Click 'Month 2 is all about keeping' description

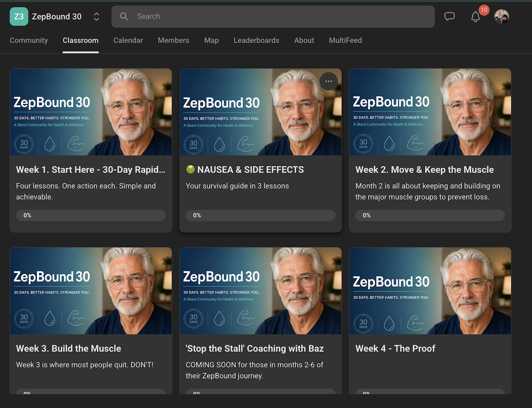pos(428,191)
